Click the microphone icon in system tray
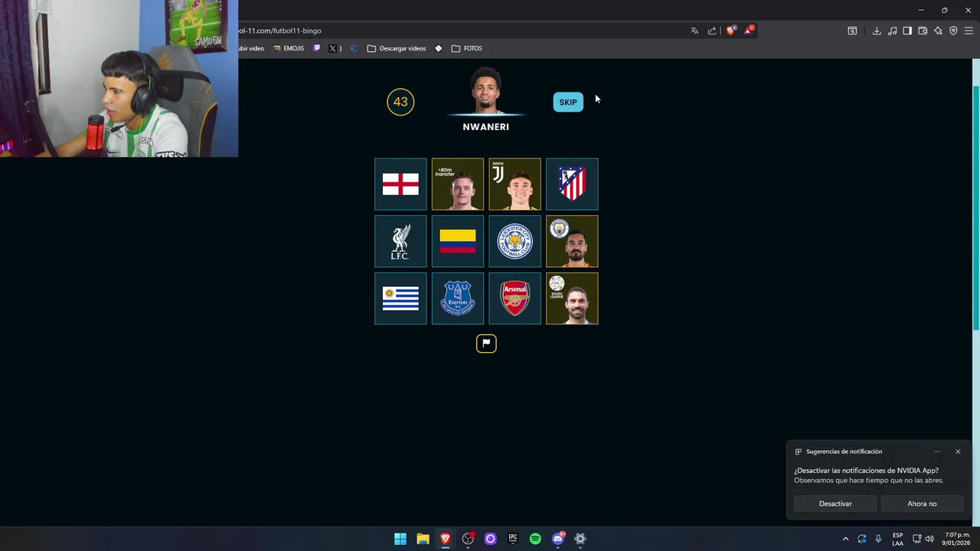Screen dimensions: 980x551 [x=878, y=539]
